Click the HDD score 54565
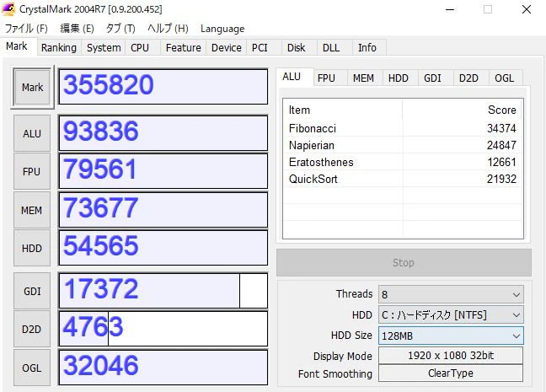The height and width of the screenshot is (392, 546). tap(163, 248)
